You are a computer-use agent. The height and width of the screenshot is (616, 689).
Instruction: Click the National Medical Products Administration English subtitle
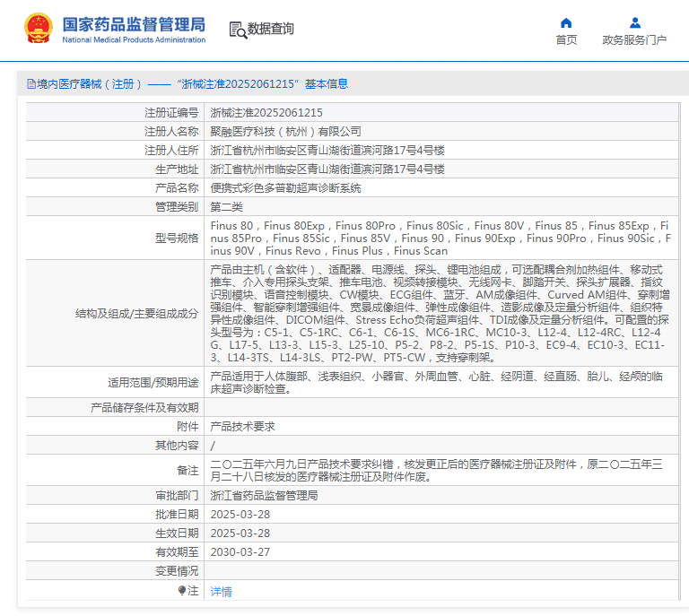pyautogui.click(x=134, y=40)
